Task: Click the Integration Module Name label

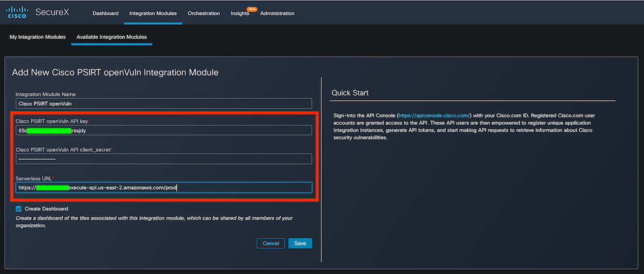Action: click(45, 94)
